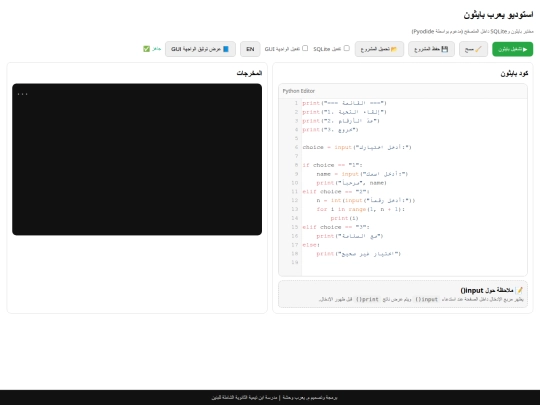Viewport: 540px width, 405px height.
Task: Click the page title at the top right
Action: [498, 15]
